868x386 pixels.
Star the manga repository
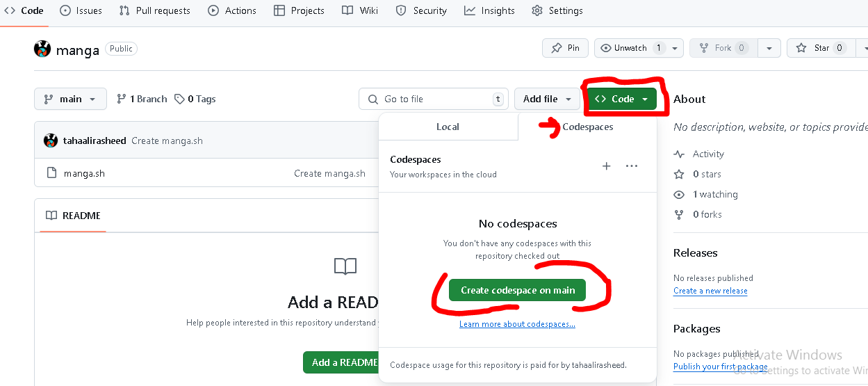(821, 48)
